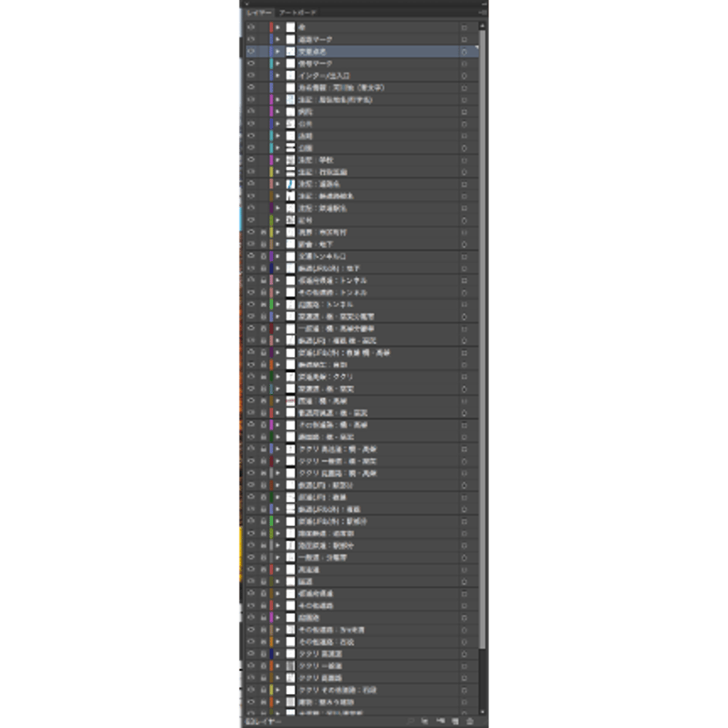Unlock the クワリ 高速道 layer lock icon
Viewport: 728px width, 728px height.
(x=264, y=654)
